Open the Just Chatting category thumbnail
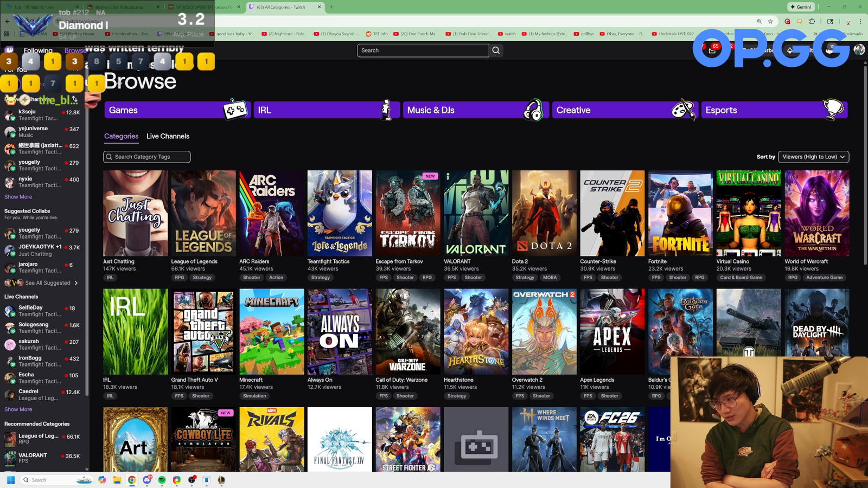The image size is (868, 488). [x=135, y=213]
